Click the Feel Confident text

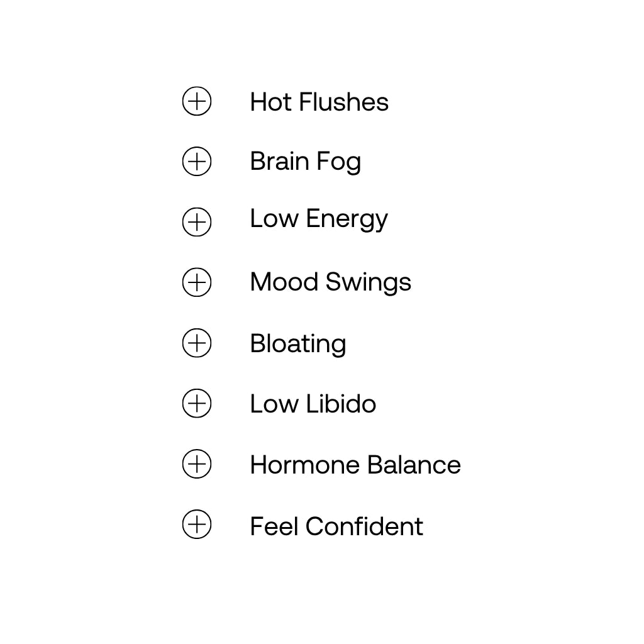336,526
